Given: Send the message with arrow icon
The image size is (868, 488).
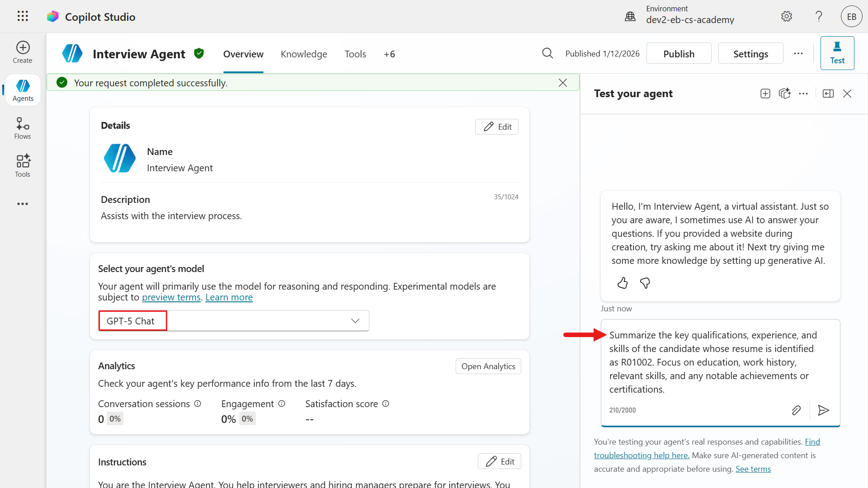Looking at the screenshot, I should coord(823,410).
